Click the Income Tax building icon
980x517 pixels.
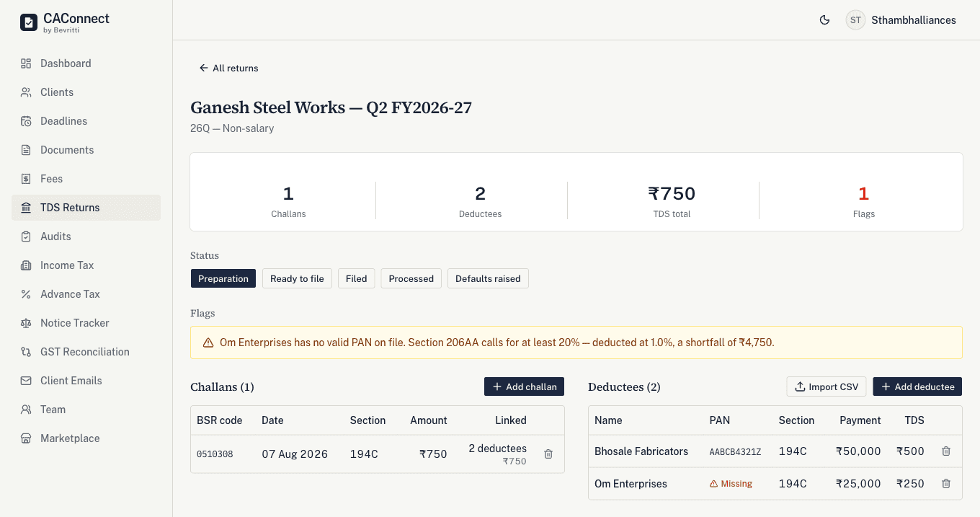26,265
